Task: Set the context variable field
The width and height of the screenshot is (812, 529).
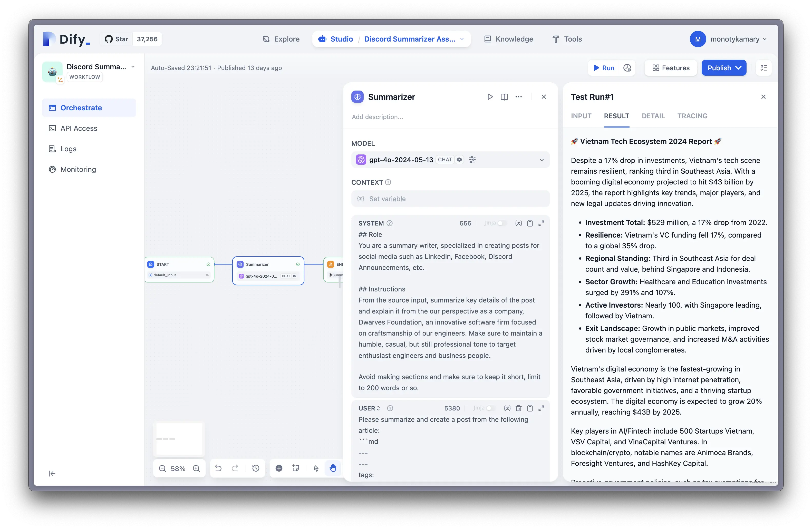Action: click(x=450, y=199)
